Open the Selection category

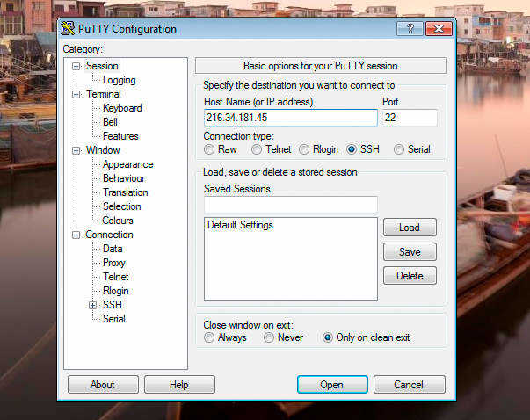[x=122, y=206]
